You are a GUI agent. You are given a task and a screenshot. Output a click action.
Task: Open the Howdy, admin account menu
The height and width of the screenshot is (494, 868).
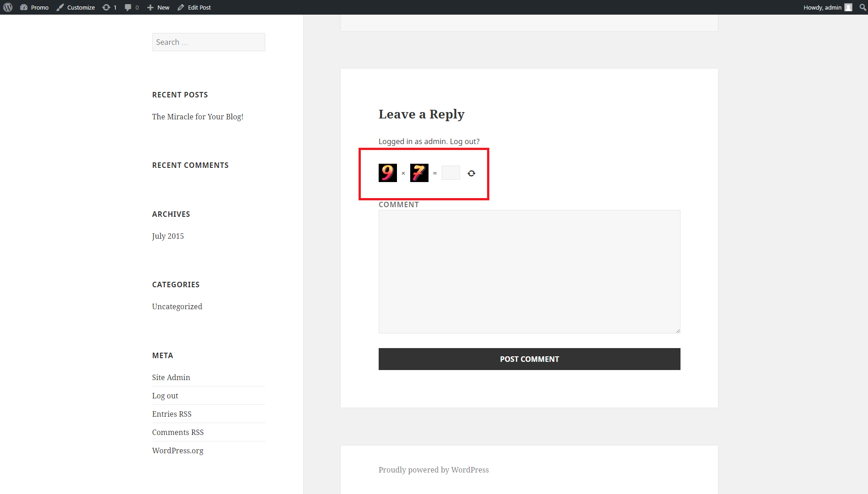point(828,7)
